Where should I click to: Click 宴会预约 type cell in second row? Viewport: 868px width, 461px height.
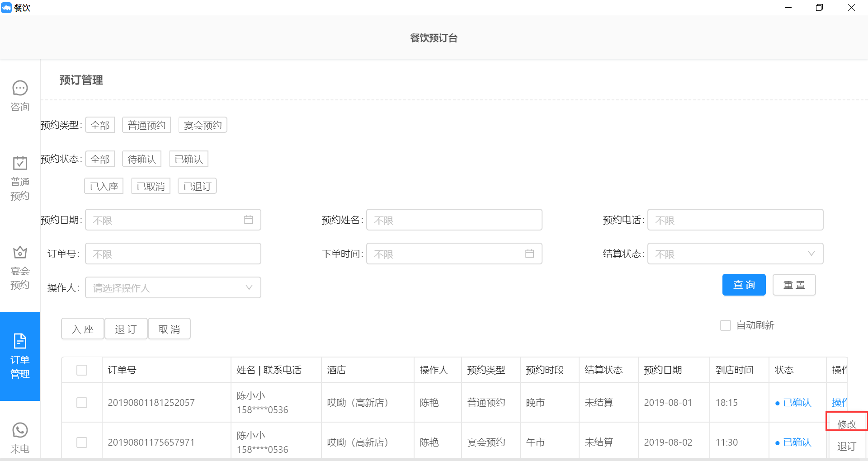[x=486, y=442]
